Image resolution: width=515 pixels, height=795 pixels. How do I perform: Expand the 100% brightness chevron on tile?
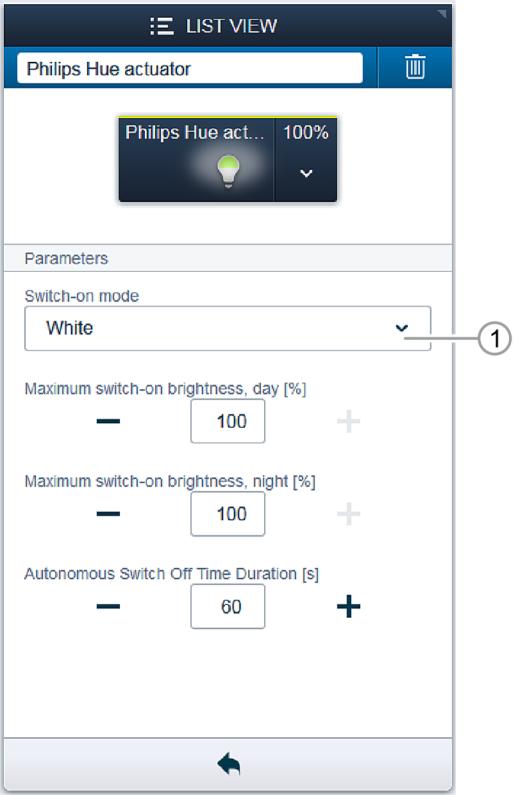[306, 173]
